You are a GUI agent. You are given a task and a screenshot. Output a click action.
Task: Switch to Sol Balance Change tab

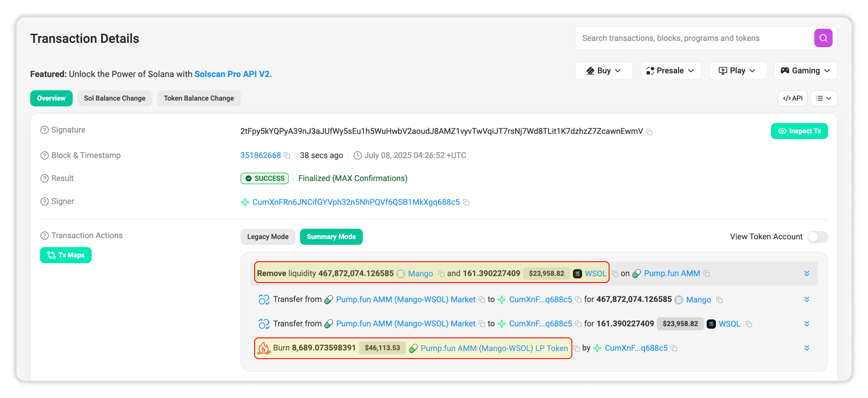115,98
